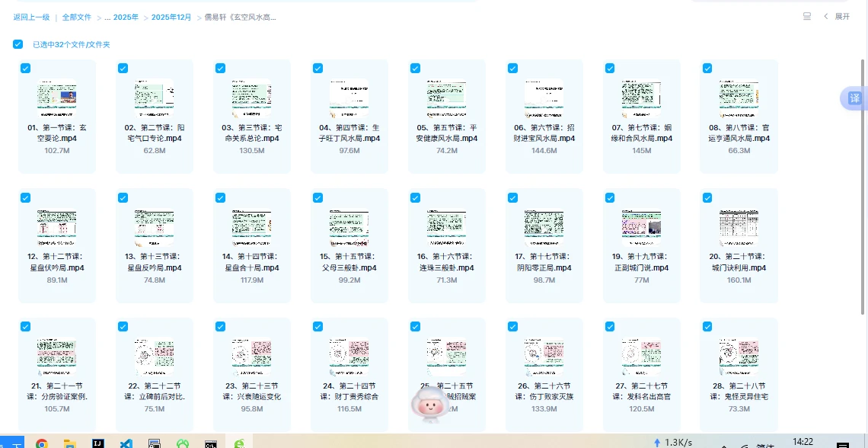868x448 pixels.
Task: Launch IntelliJ IDEA from the taskbar
Action: (x=97, y=443)
